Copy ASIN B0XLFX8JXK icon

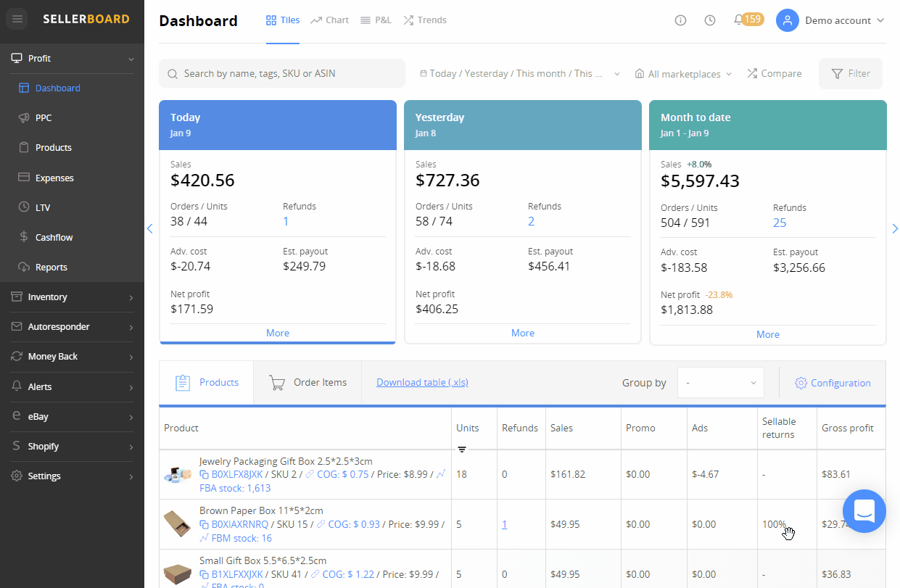click(x=205, y=475)
